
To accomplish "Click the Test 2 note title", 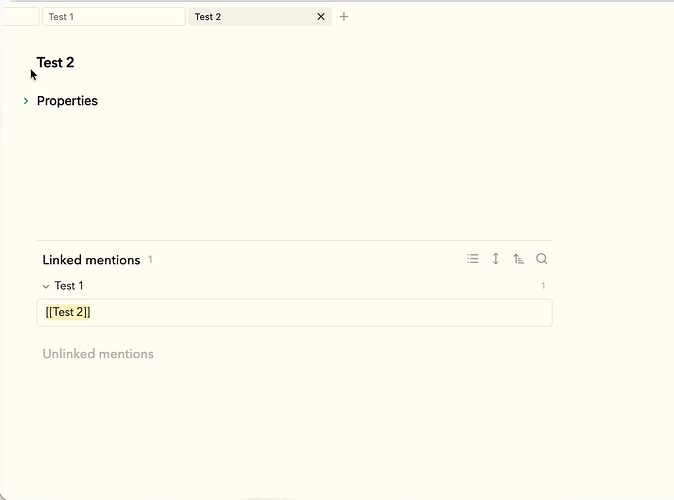I will click(56, 63).
